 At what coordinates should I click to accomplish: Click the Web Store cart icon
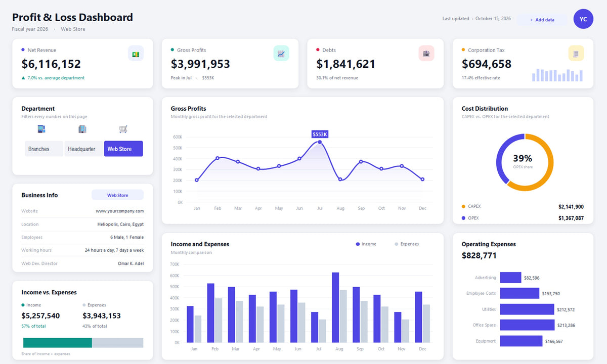(123, 129)
